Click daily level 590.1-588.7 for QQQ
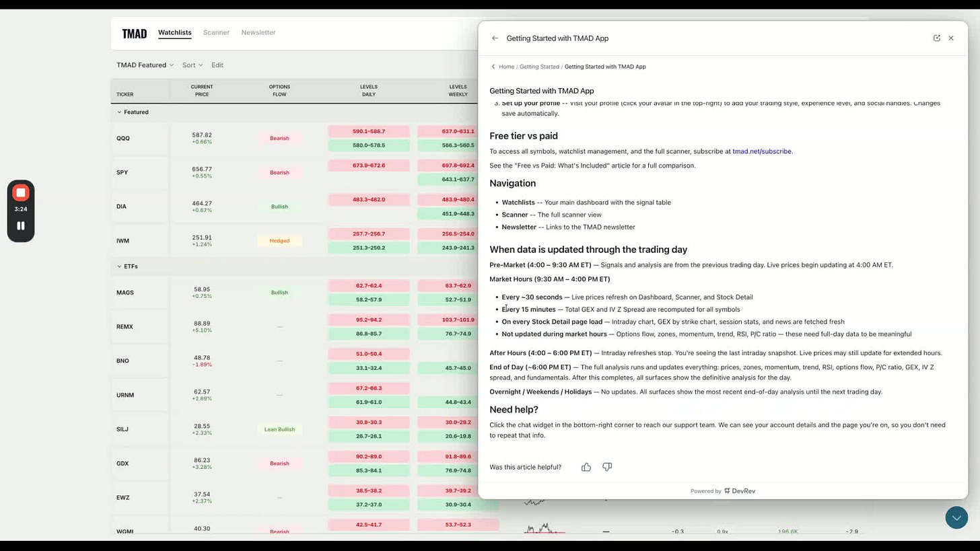 [369, 131]
